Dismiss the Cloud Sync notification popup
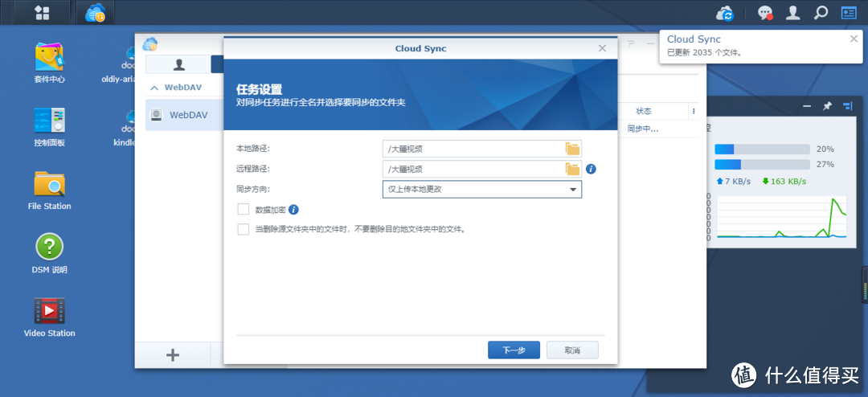This screenshot has height=397, width=868. tap(854, 39)
